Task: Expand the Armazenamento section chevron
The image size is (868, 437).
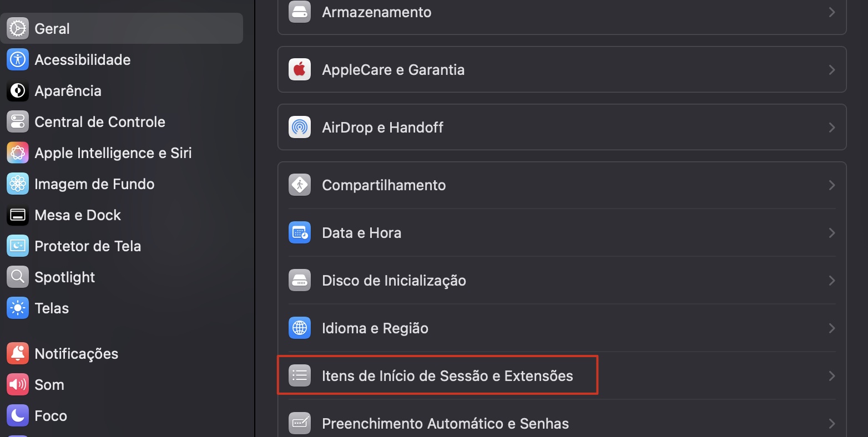Action: (831, 12)
